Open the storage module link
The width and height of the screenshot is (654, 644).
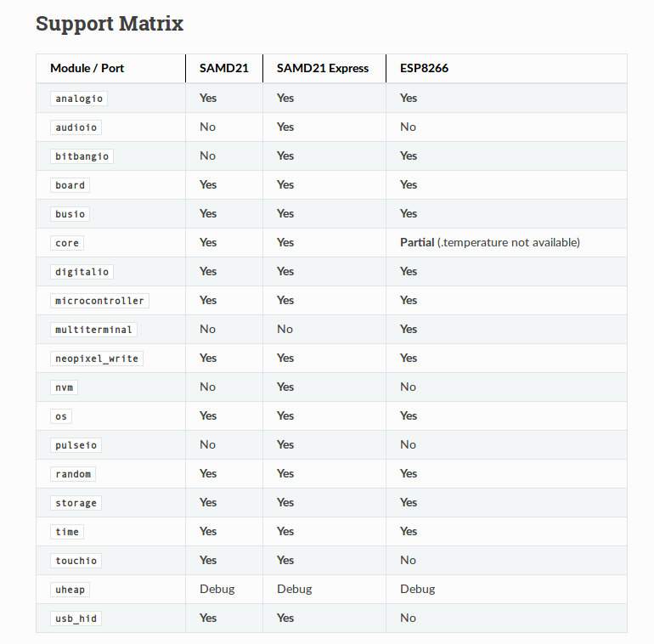coord(76,503)
